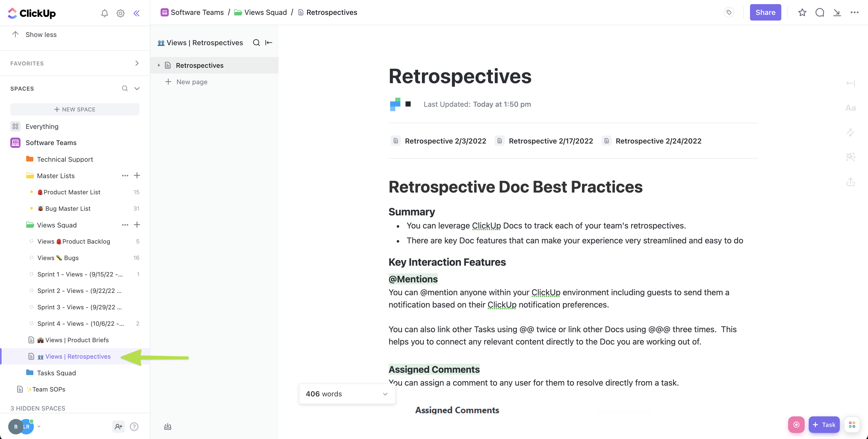Click the black color square beside avatar
This screenshot has height=439, width=868.
[408, 104]
